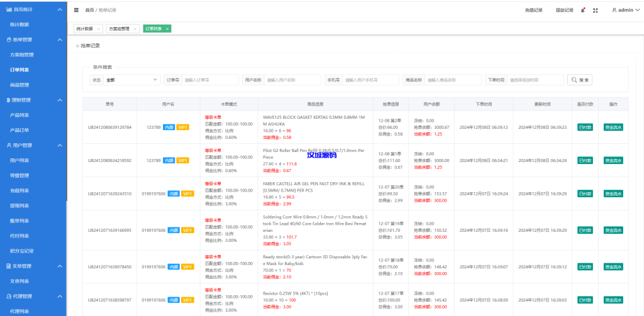This screenshot has height=316, width=644.
Task: Collapse the 首页统计 sidebar section
Action: [59, 10]
